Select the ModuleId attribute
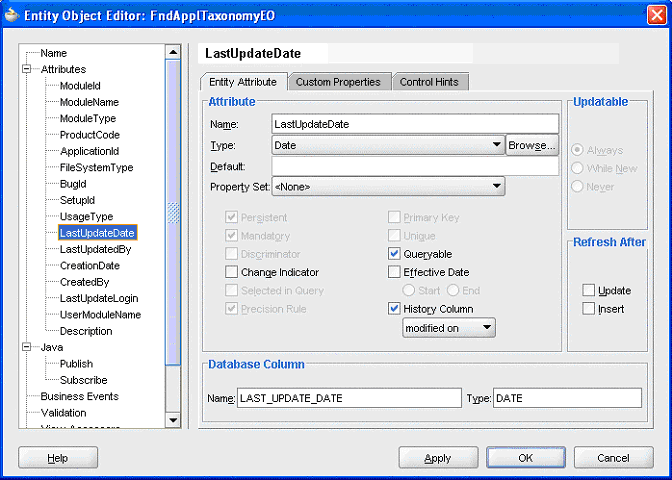The height and width of the screenshot is (480, 672). pyautogui.click(x=80, y=86)
